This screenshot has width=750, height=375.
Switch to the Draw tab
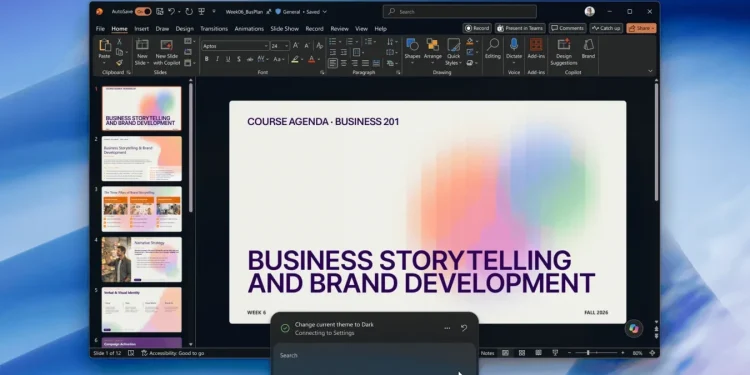pyautogui.click(x=162, y=29)
